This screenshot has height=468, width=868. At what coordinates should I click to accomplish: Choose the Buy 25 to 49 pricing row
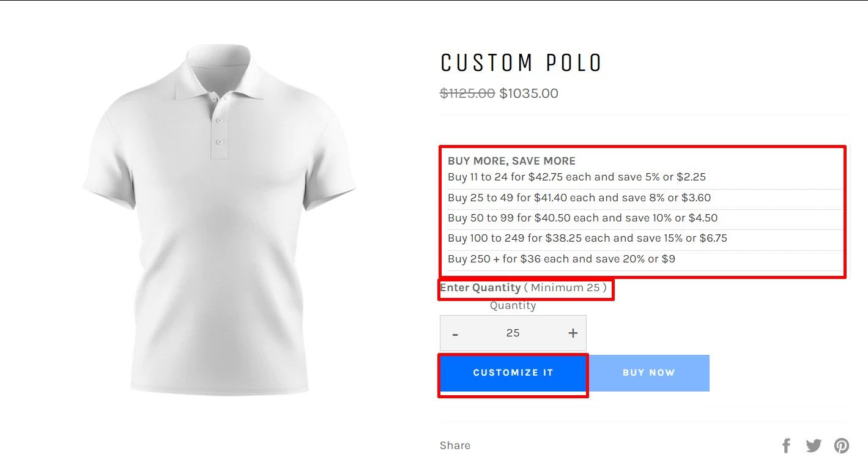(579, 198)
